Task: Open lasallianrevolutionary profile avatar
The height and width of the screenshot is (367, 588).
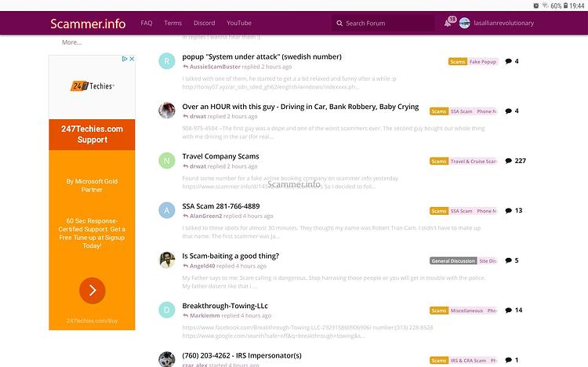Action: [465, 23]
